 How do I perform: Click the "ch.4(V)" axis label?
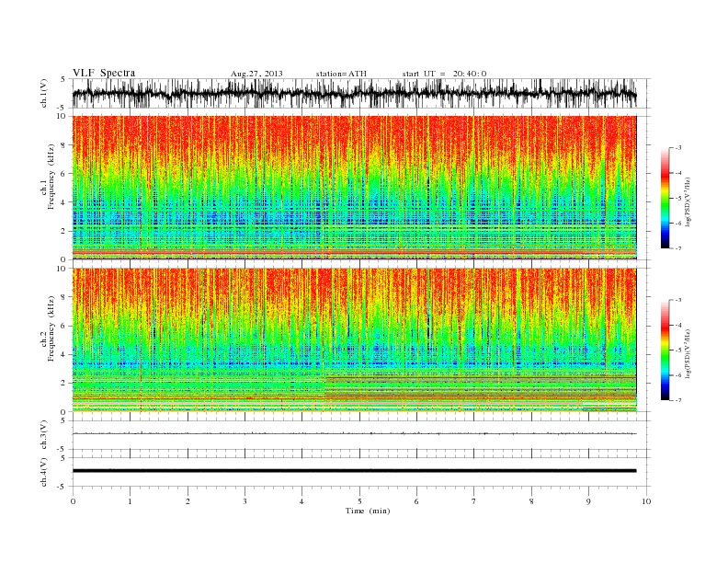44,473
